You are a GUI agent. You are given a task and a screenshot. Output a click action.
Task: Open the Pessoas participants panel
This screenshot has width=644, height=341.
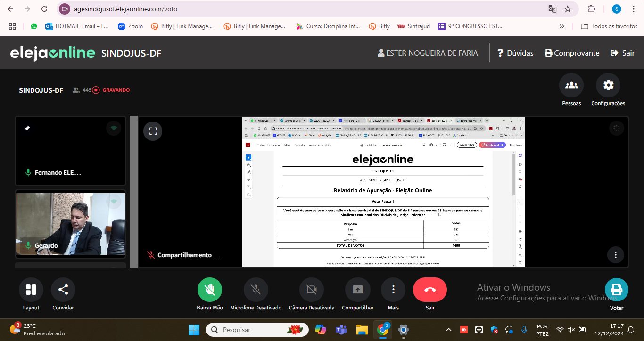(x=571, y=86)
